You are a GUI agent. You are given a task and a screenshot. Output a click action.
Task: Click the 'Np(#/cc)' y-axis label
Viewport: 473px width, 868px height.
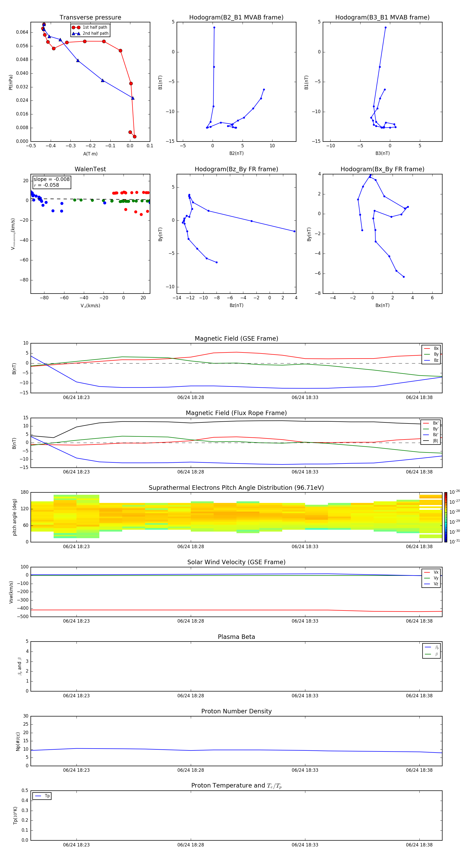coord(18,741)
